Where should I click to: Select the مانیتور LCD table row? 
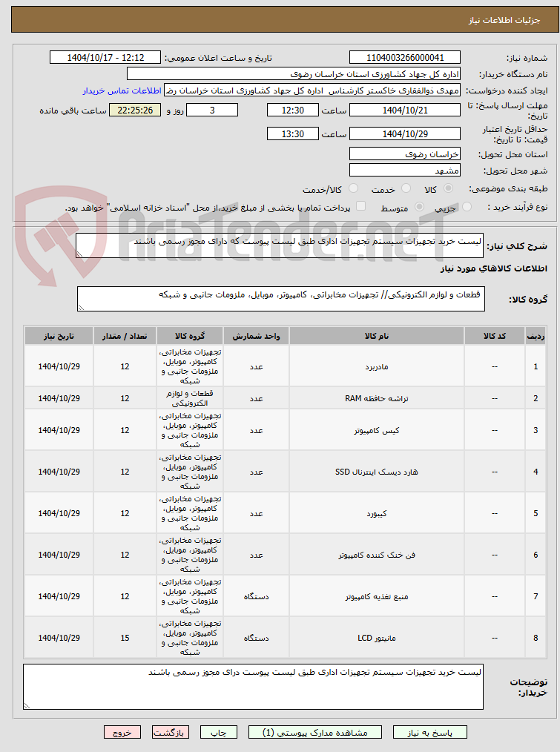285,638
